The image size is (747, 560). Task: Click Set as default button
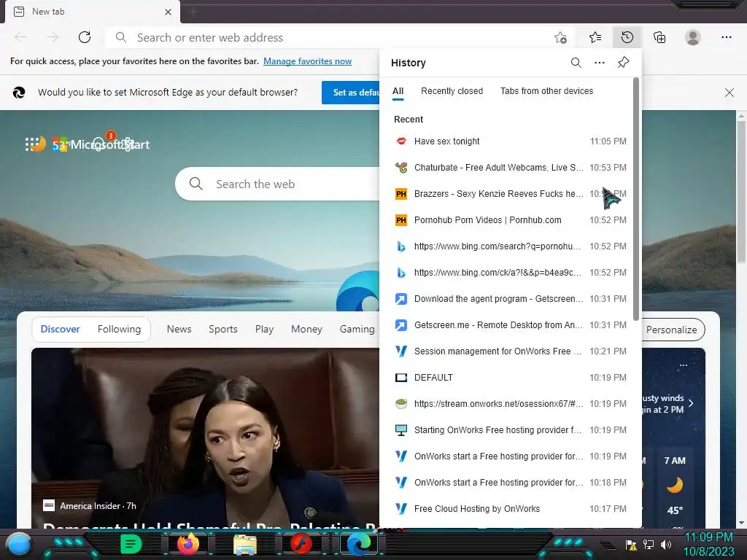click(x=351, y=93)
